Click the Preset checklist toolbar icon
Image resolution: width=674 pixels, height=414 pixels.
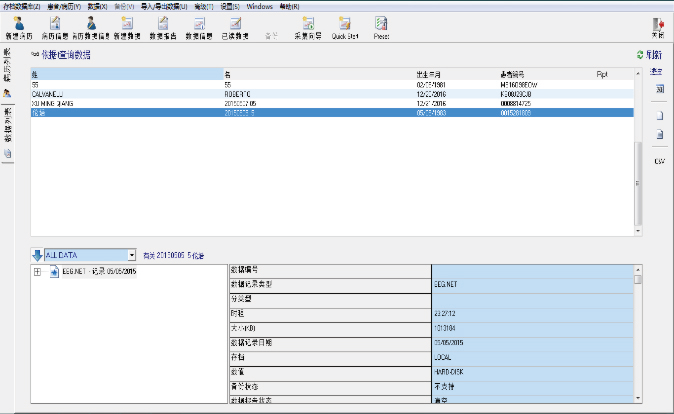[381, 23]
